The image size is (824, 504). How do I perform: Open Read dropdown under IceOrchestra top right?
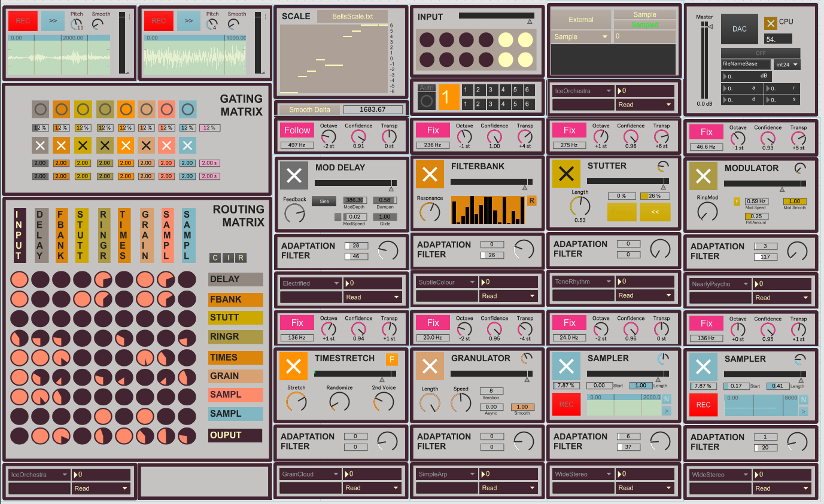click(x=645, y=105)
